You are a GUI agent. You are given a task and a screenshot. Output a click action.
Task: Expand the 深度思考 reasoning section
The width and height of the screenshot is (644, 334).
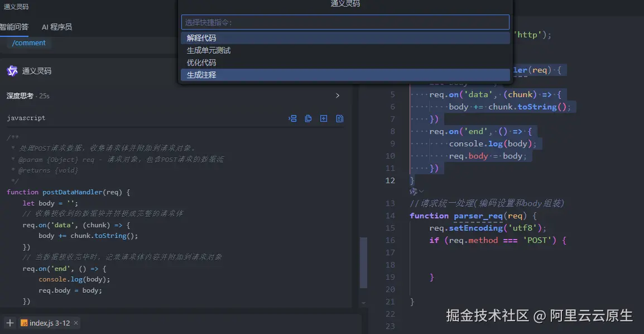[338, 96]
